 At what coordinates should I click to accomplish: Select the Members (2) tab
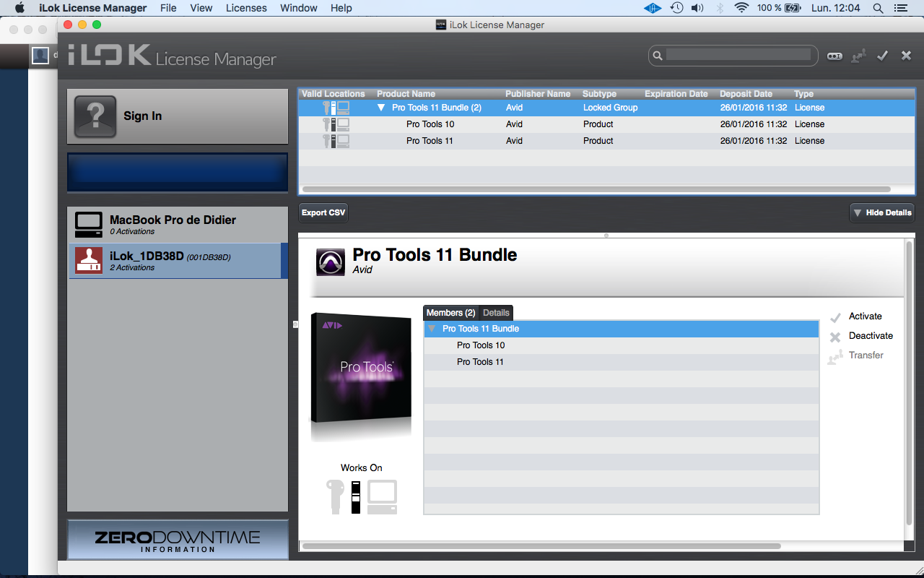[x=451, y=313]
